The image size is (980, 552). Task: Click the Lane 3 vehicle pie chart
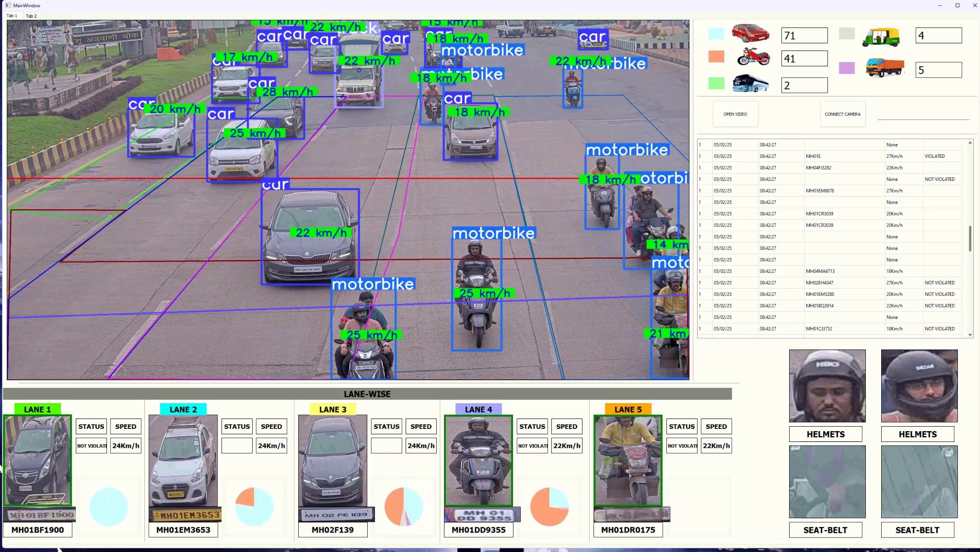coord(404,506)
